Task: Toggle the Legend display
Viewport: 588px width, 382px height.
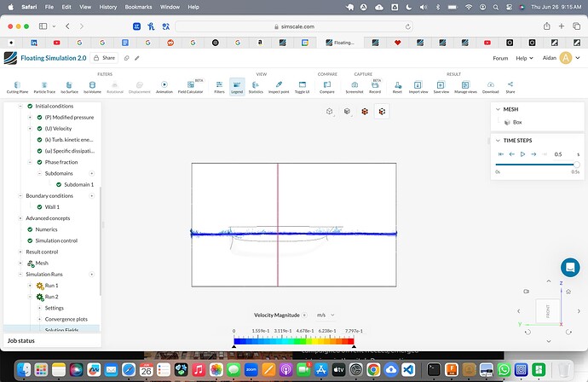Action: [x=237, y=87]
